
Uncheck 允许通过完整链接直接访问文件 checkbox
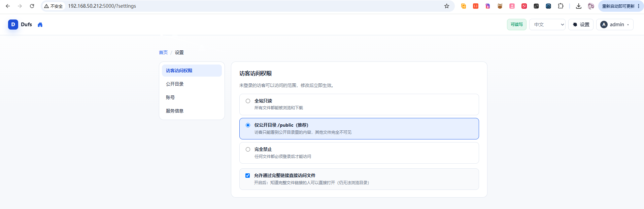[247, 176]
